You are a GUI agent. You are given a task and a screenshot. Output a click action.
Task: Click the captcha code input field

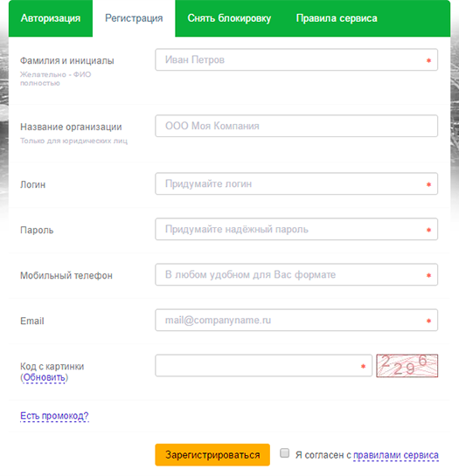263,365
